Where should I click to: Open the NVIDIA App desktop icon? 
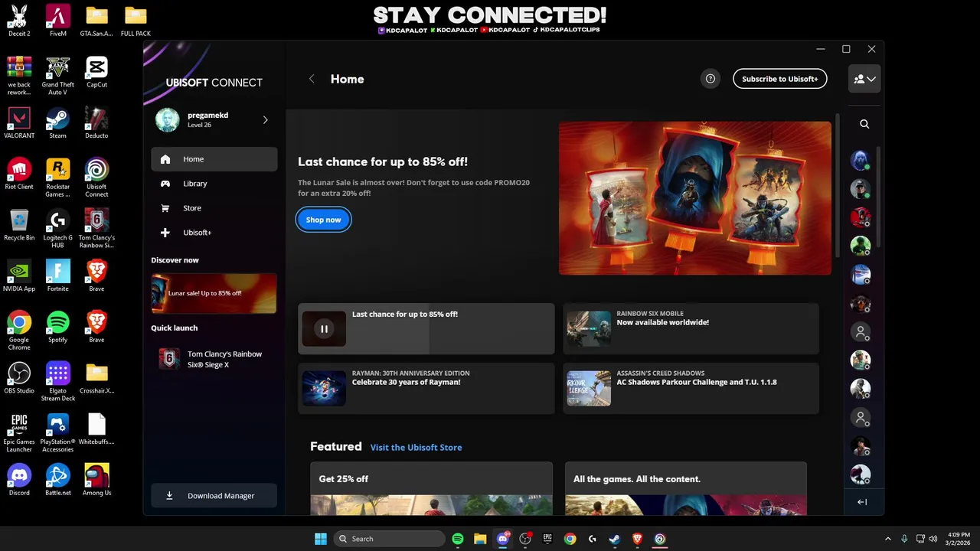[x=19, y=275]
